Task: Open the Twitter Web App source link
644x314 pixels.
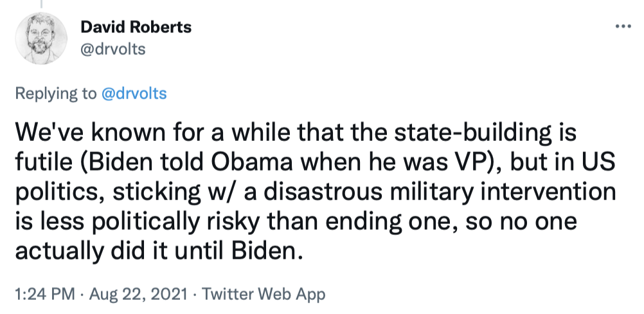Action: point(264,295)
